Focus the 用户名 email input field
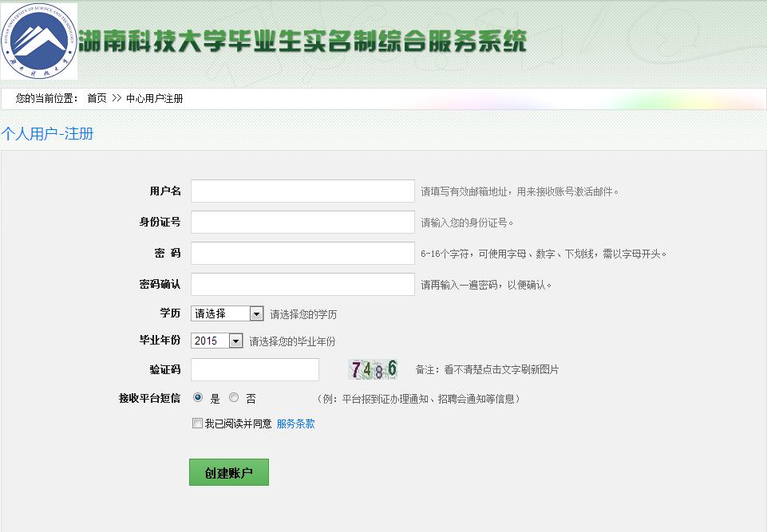767x532 pixels. tap(302, 191)
